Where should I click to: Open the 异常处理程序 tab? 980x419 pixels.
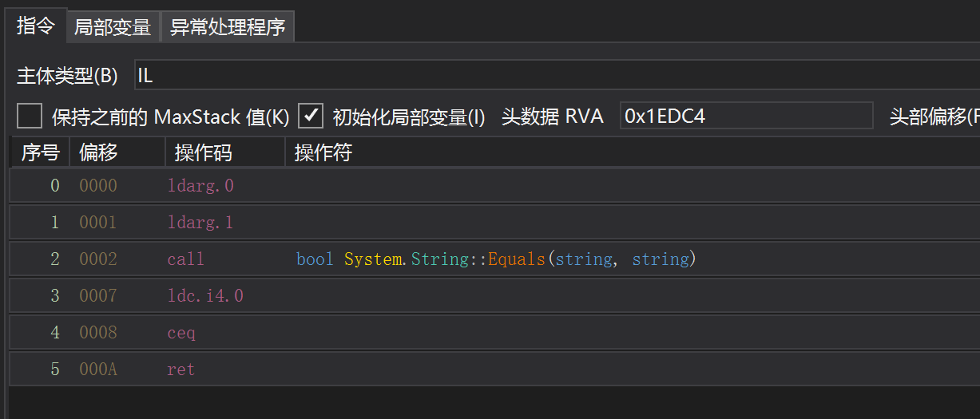(228, 27)
